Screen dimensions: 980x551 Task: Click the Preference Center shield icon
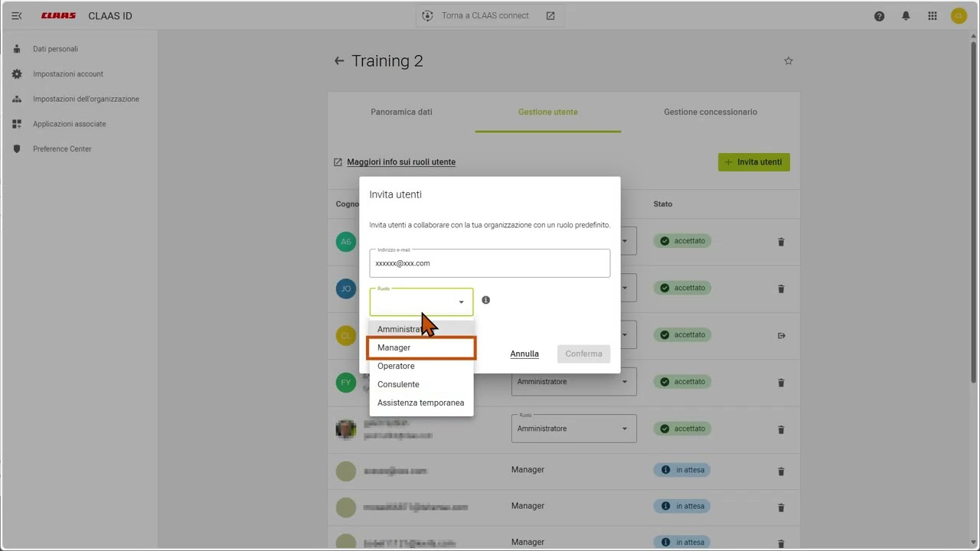(17, 149)
